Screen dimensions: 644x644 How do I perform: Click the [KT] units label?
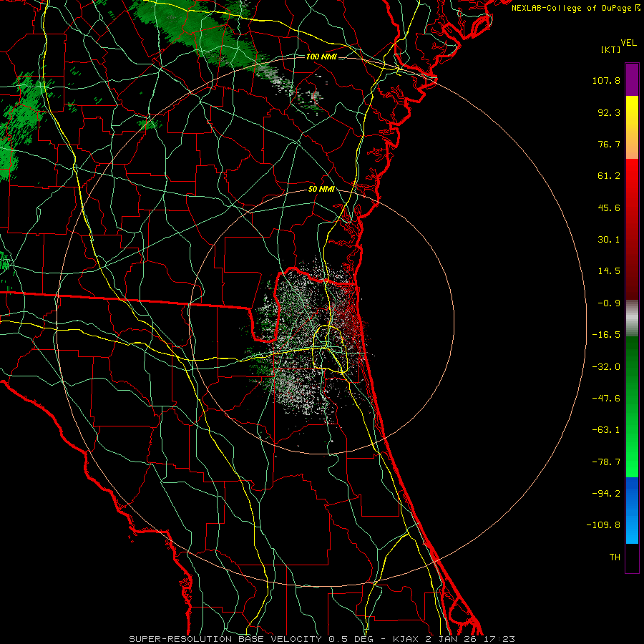(x=610, y=49)
